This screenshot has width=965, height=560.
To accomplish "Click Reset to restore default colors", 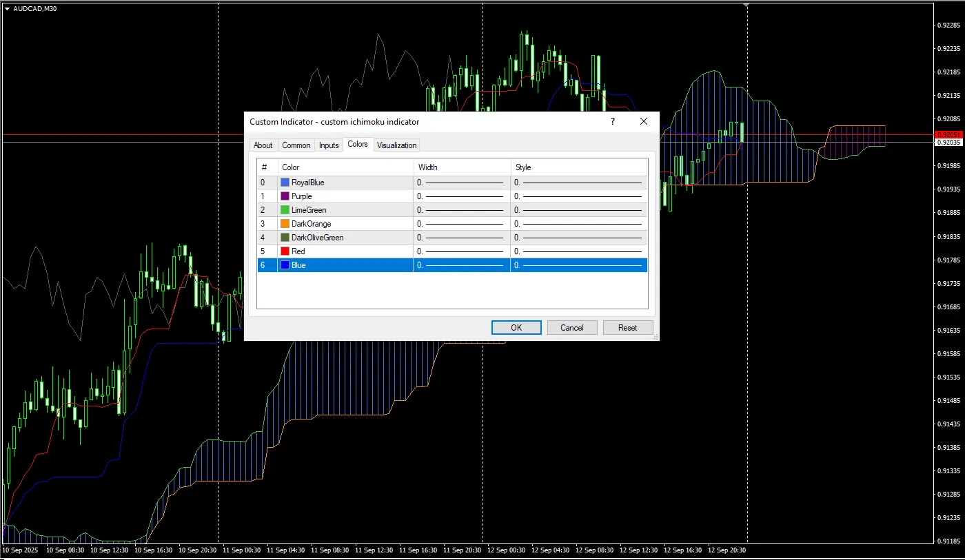I will coord(627,328).
